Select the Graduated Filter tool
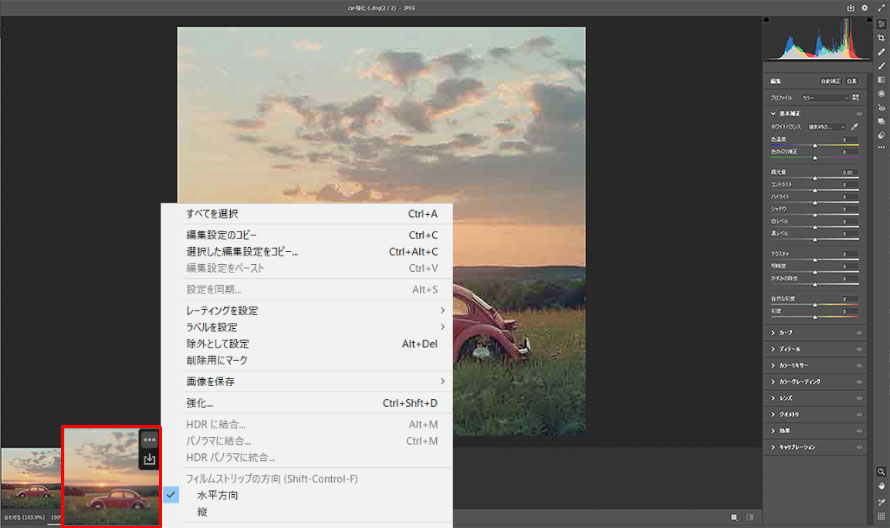Screen dimensions: 890x528 point(881,80)
